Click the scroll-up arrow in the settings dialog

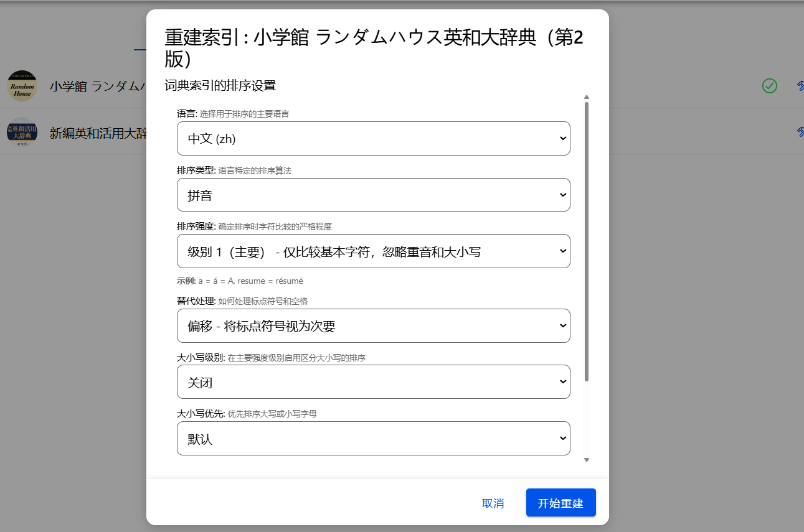coord(586,97)
